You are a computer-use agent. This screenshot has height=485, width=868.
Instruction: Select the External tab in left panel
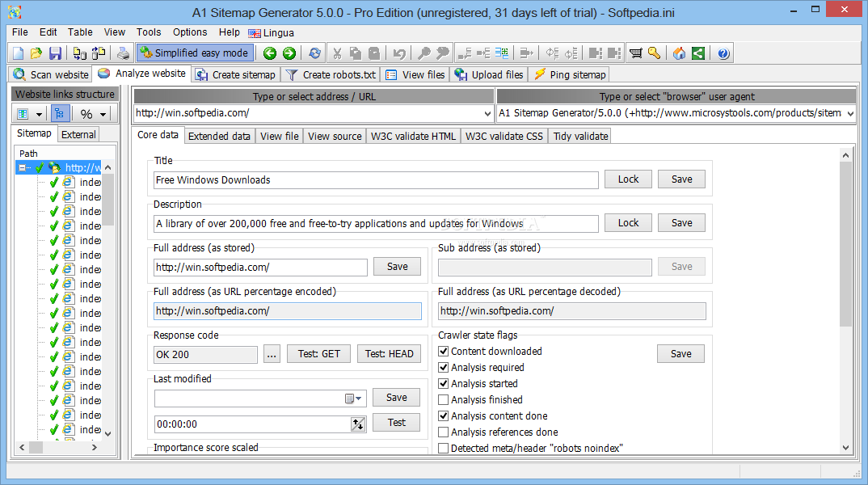tap(78, 134)
